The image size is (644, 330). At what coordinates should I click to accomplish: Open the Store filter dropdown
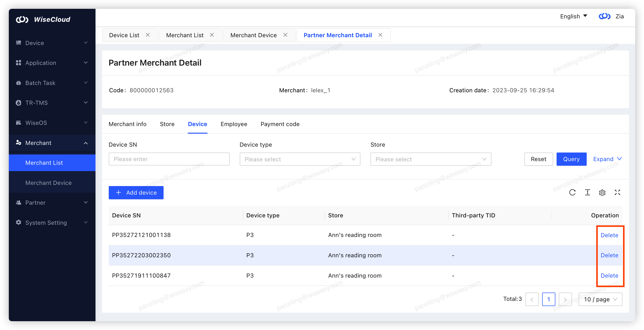coord(430,159)
